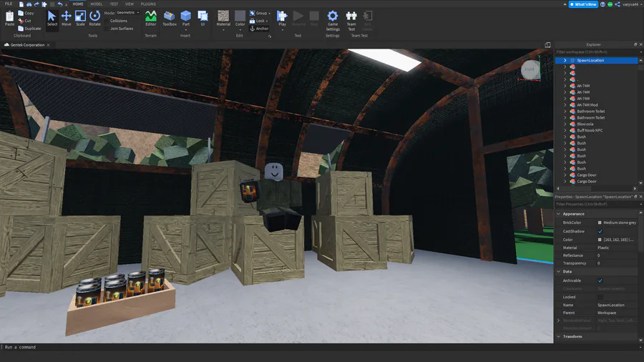Click the Front face of view selector
Screen dimensions: 644x362
pos(530,69)
